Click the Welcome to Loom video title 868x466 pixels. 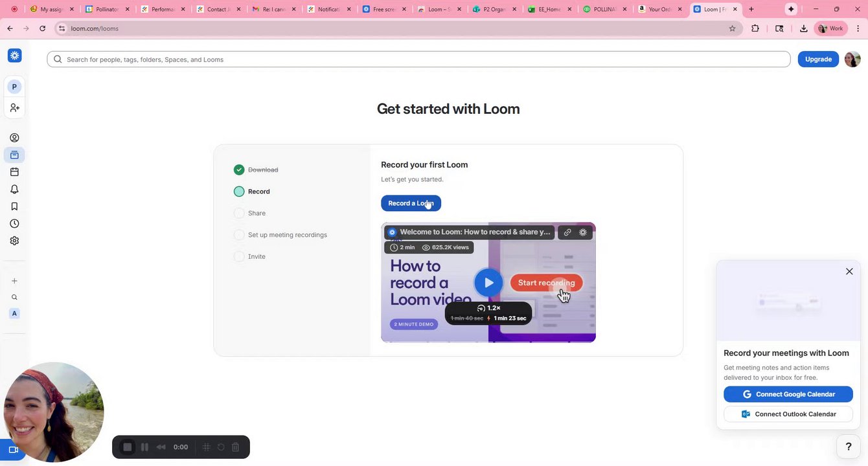click(475, 232)
